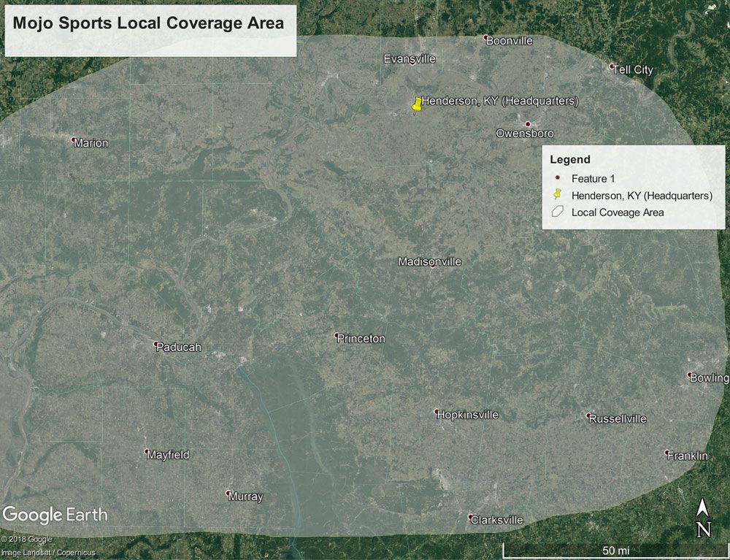
Task: Select the Marion placemark icon
Action: 72,138
